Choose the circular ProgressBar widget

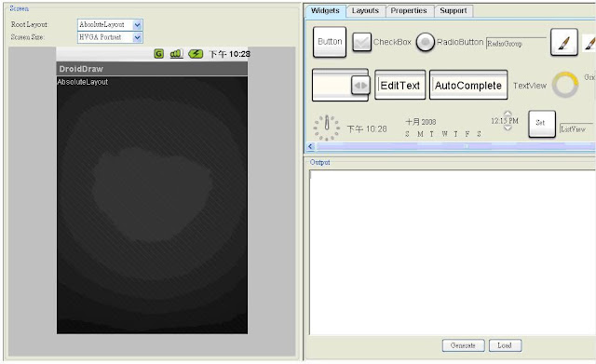pos(565,85)
